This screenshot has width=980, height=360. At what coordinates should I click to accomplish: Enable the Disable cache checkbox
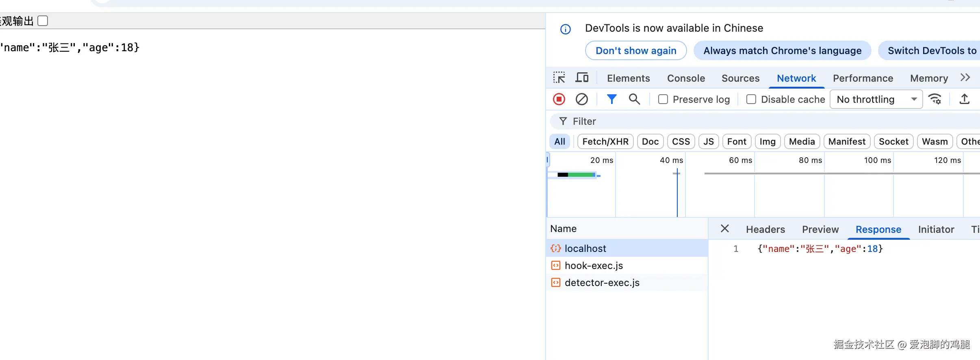click(x=751, y=100)
